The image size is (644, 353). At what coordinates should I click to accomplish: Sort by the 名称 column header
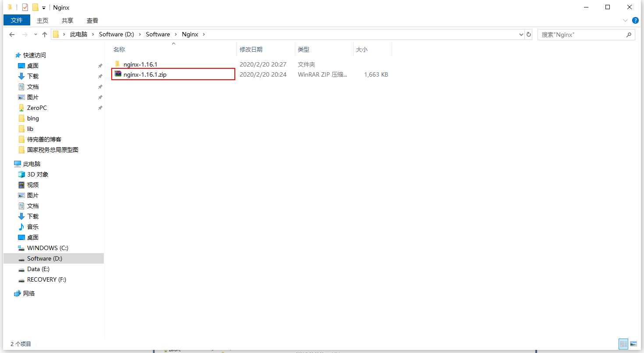coord(173,49)
